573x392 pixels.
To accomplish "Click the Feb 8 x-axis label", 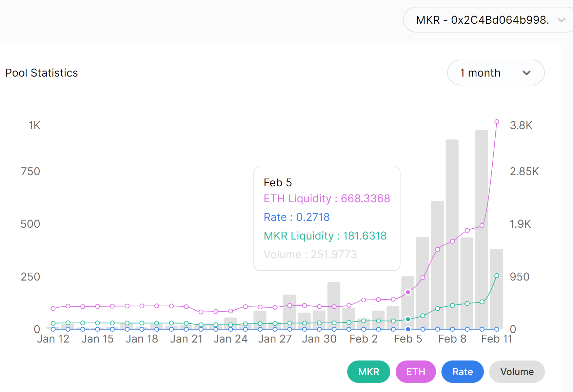I will point(452,339).
